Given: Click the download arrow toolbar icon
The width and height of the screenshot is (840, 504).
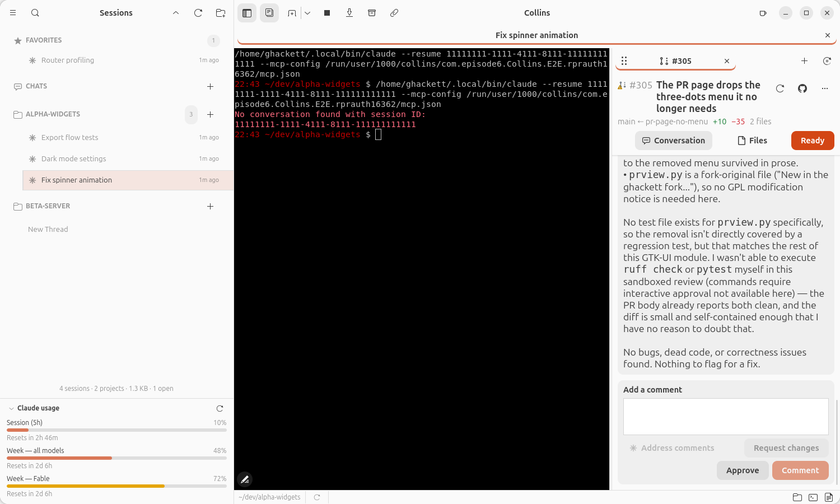Looking at the screenshot, I should pos(349,13).
